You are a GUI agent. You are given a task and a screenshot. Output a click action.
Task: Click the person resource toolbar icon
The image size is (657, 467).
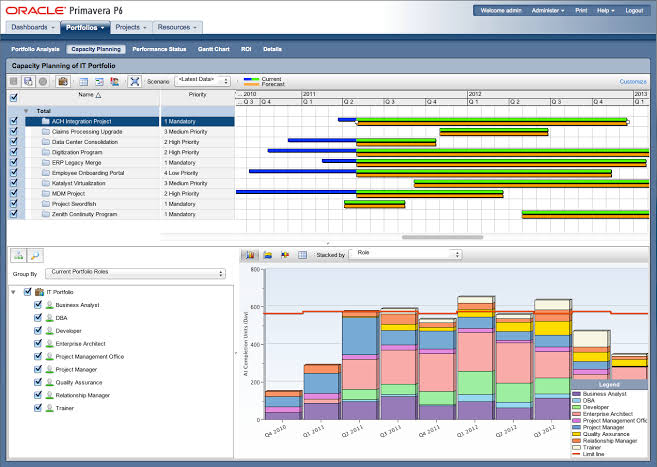pos(114,82)
